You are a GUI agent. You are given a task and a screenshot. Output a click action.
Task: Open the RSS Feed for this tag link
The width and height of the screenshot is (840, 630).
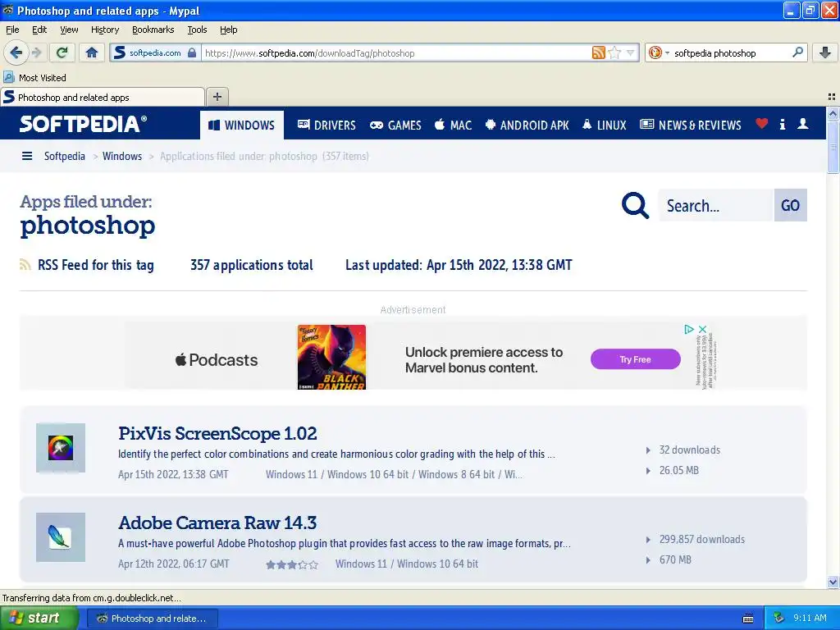pyautogui.click(x=87, y=265)
